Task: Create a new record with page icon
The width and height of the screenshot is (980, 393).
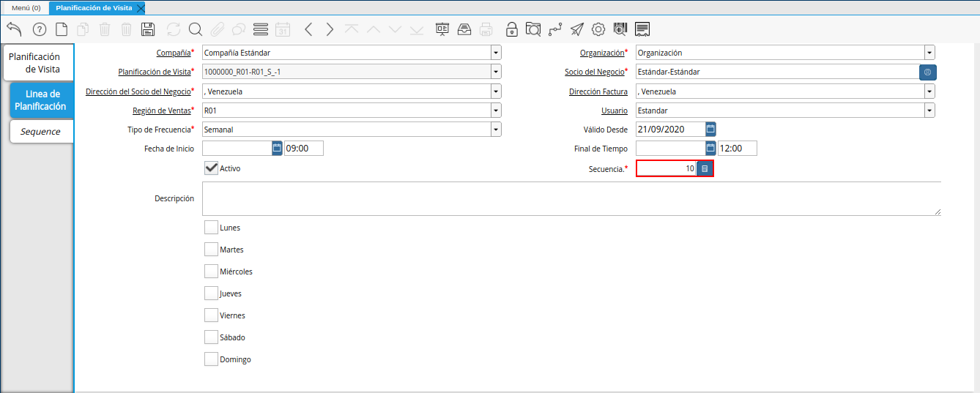Action: tap(62, 29)
